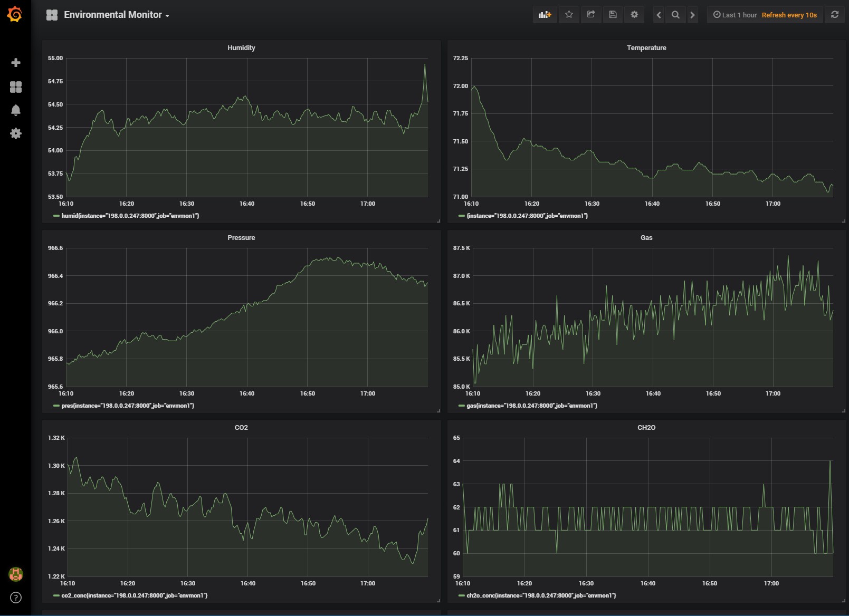Toggle the humid series legend entry
Image resolution: width=849 pixels, height=616 pixels.
click(130, 216)
